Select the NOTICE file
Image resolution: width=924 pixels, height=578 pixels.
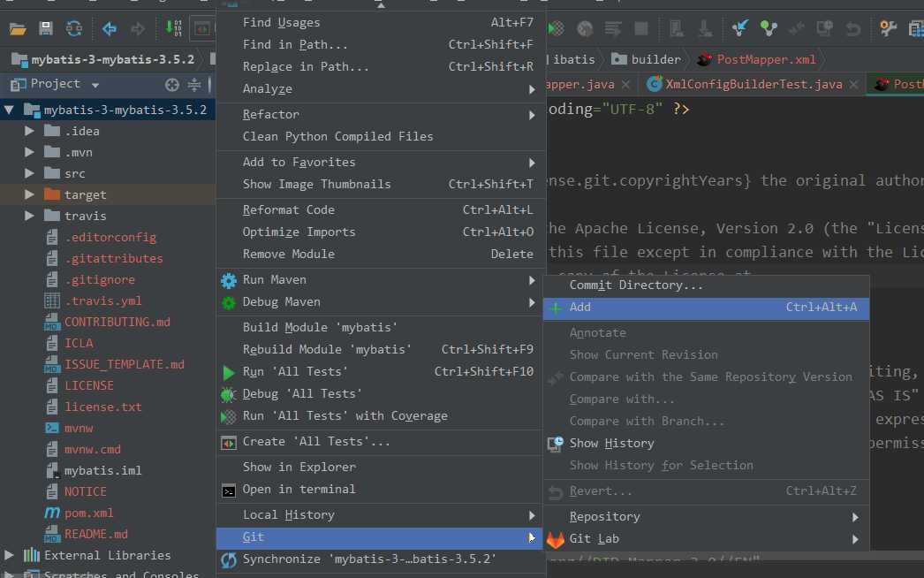tap(86, 491)
